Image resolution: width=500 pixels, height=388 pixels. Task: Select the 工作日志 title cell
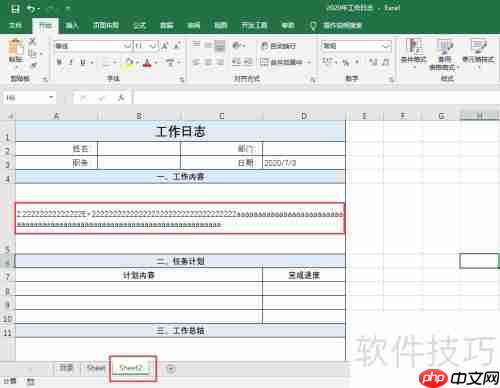[180, 131]
